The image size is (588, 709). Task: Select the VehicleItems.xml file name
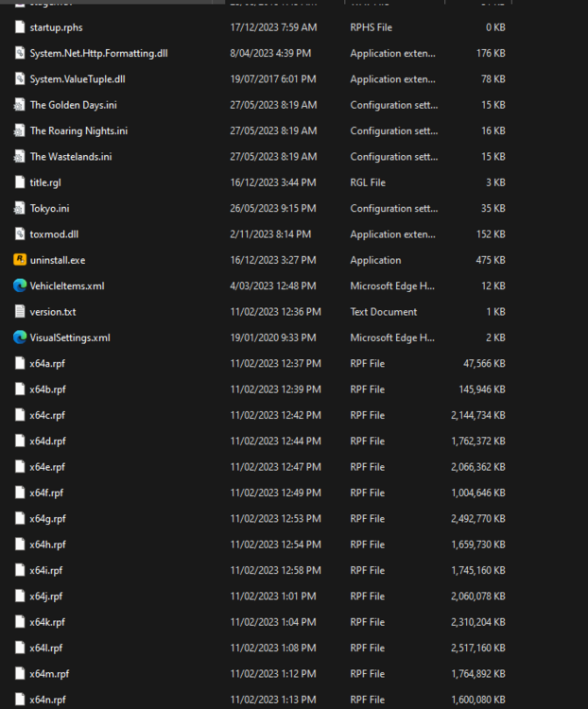67,285
